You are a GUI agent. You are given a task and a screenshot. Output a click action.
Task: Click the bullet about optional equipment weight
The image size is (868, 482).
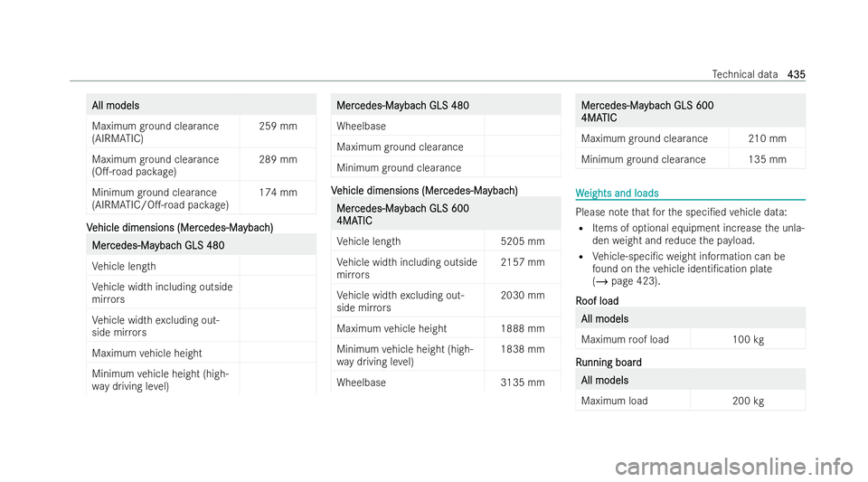click(x=697, y=234)
